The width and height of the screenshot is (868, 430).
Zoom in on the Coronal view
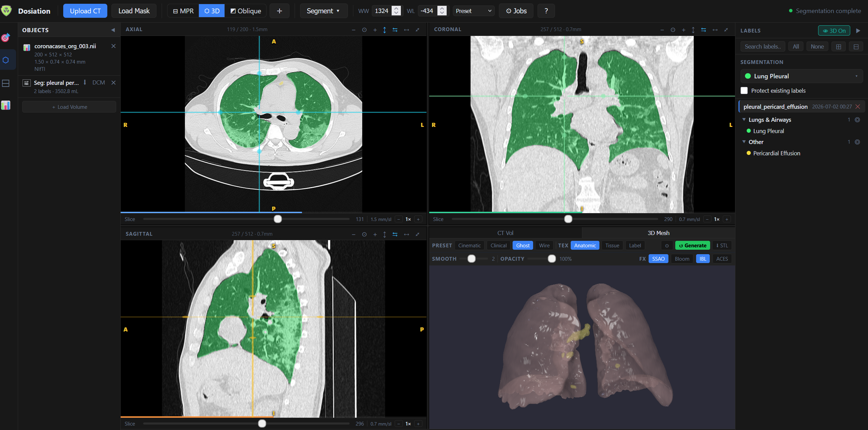683,30
